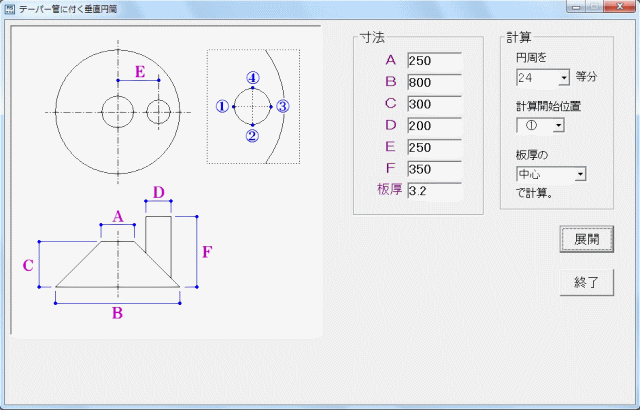
Task: Select the 板厚 field with 3.2
Action: 435,191
